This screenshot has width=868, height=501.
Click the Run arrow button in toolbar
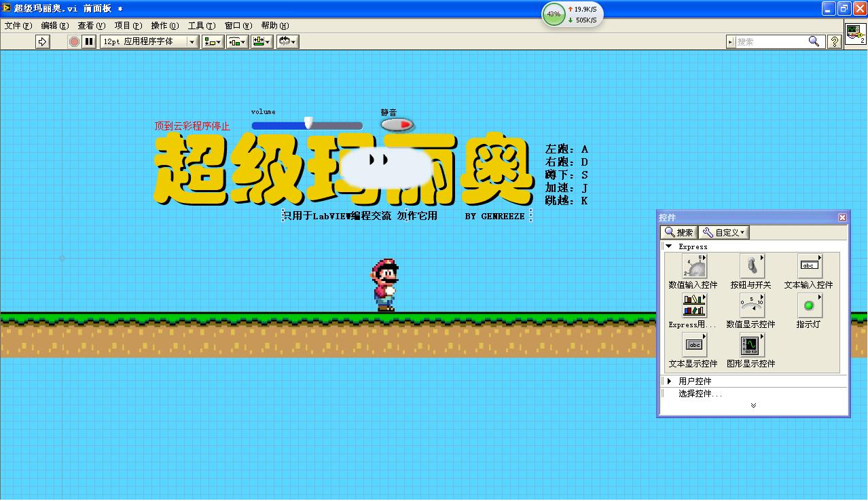tap(43, 41)
